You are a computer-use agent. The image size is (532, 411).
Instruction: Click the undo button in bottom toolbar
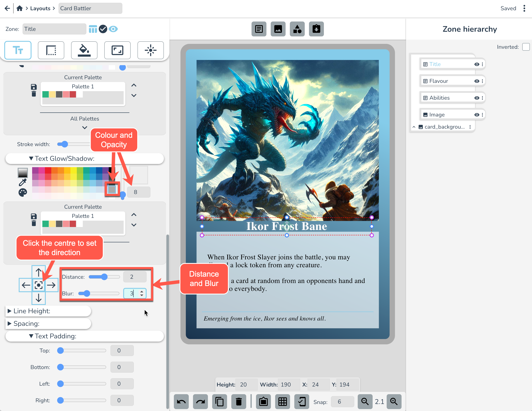[181, 401]
